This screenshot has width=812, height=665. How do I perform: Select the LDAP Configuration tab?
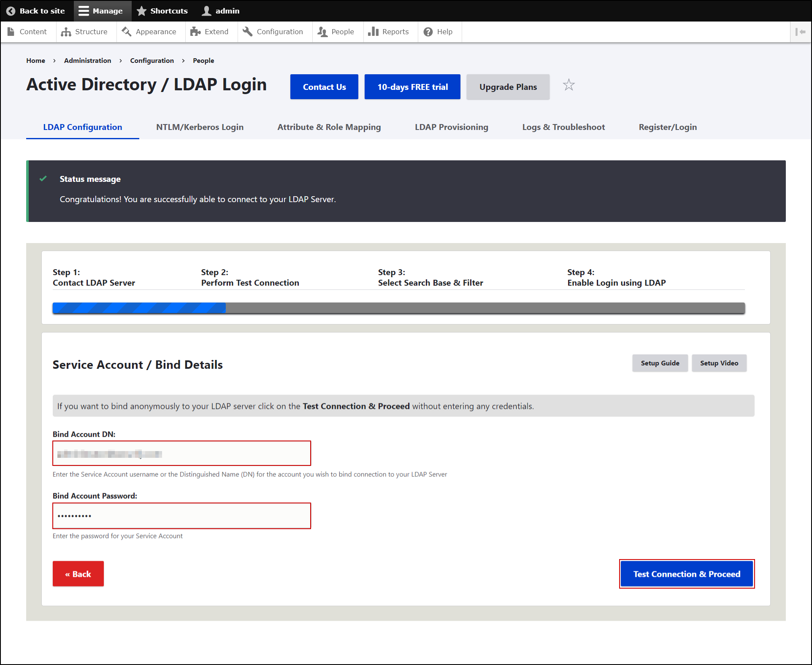click(83, 127)
